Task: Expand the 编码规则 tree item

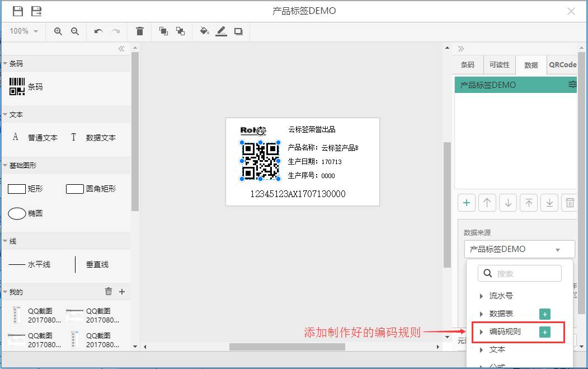Action: [482, 331]
